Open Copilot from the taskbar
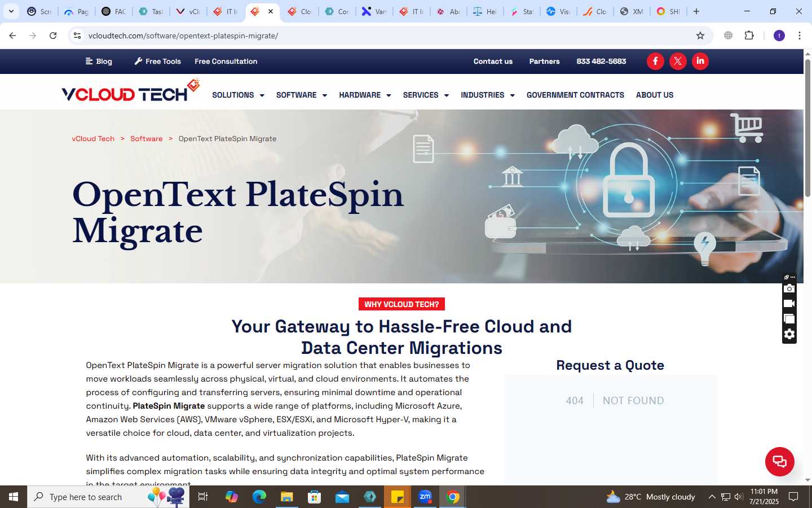This screenshot has height=508, width=812. pyautogui.click(x=231, y=497)
